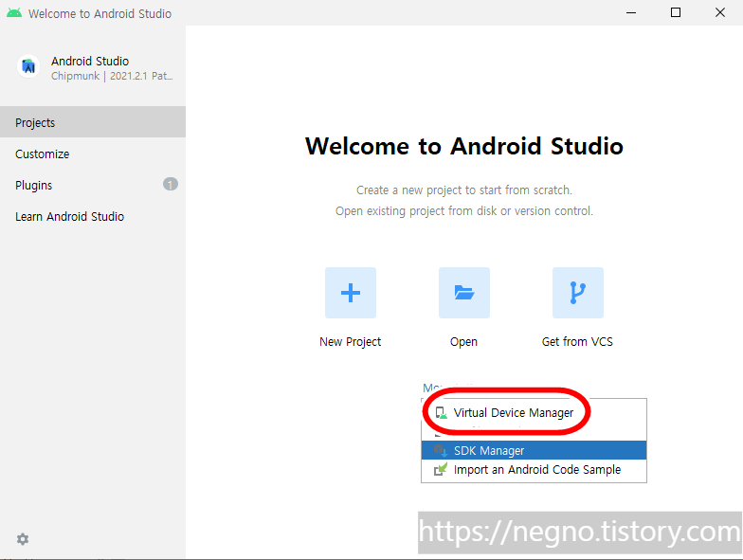Open the Plugins tab
The width and height of the screenshot is (743, 560).
[93, 185]
